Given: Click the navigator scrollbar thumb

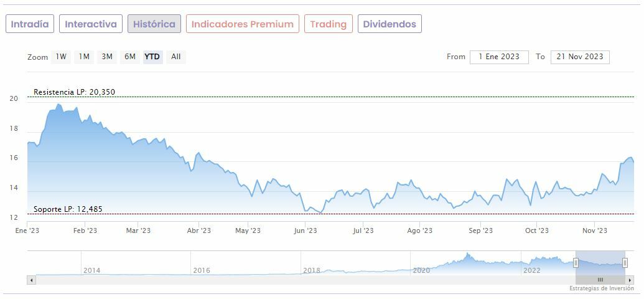Looking at the screenshot, I should pos(600,280).
